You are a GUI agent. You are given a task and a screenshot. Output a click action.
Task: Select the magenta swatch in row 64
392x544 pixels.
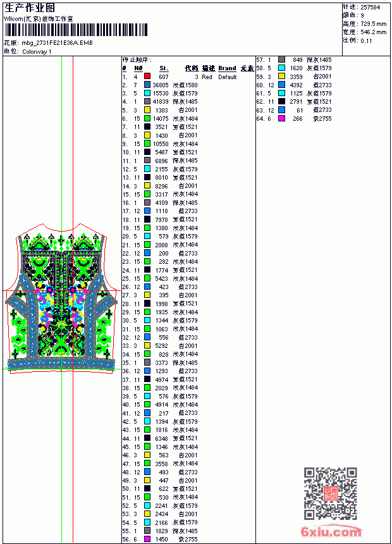point(282,118)
